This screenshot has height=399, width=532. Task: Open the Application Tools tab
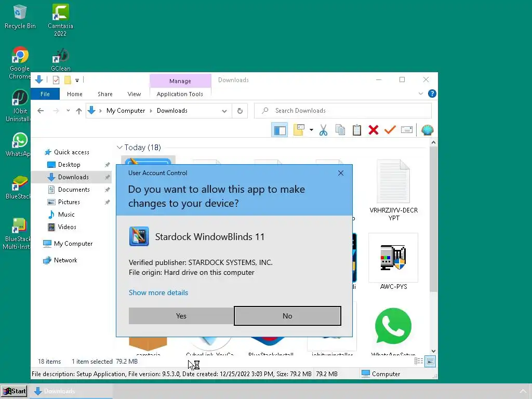[x=180, y=94]
